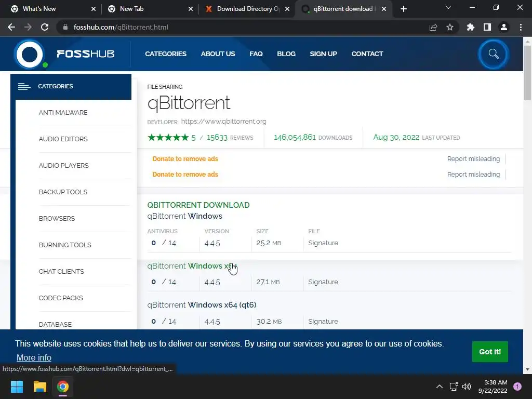Click the second Report misleading link

[x=473, y=175]
